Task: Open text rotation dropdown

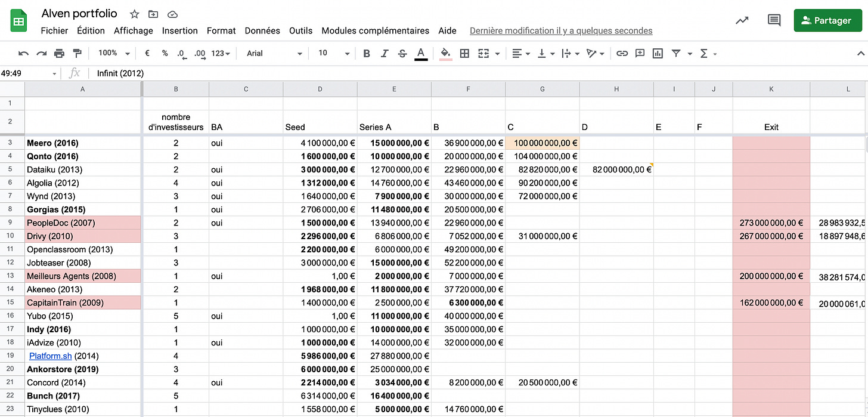Action: tap(596, 53)
